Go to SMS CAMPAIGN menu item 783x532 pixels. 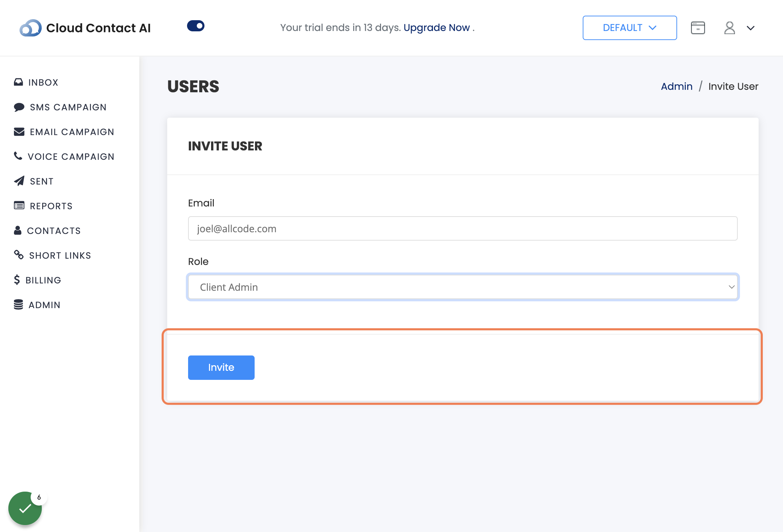[68, 107]
